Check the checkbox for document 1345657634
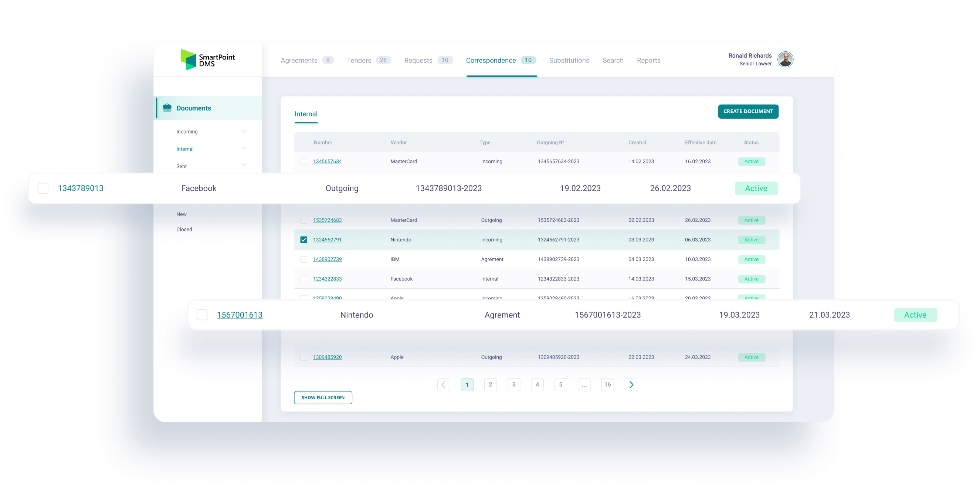Viewport: 980px width, 489px height. click(x=303, y=161)
